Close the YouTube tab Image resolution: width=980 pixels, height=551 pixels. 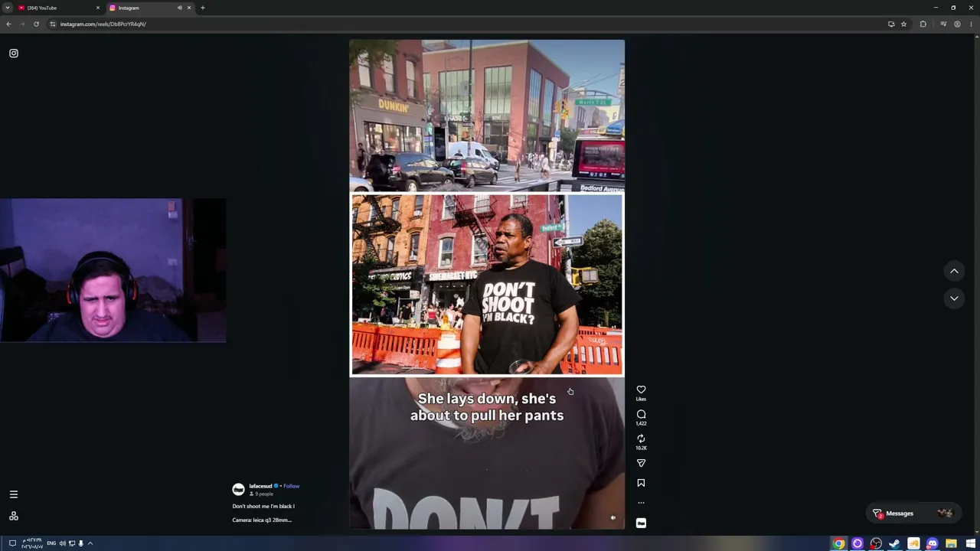(97, 8)
